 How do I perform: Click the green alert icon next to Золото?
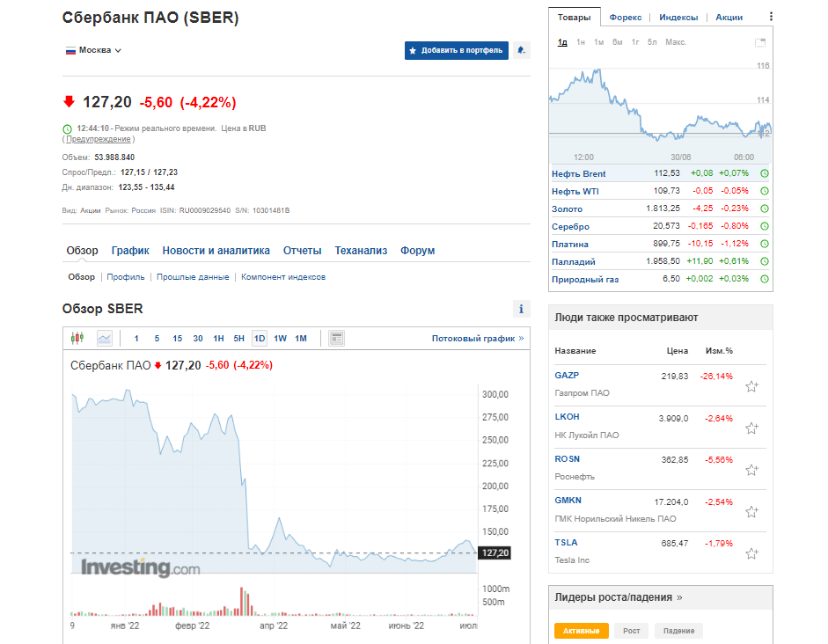coord(765,209)
